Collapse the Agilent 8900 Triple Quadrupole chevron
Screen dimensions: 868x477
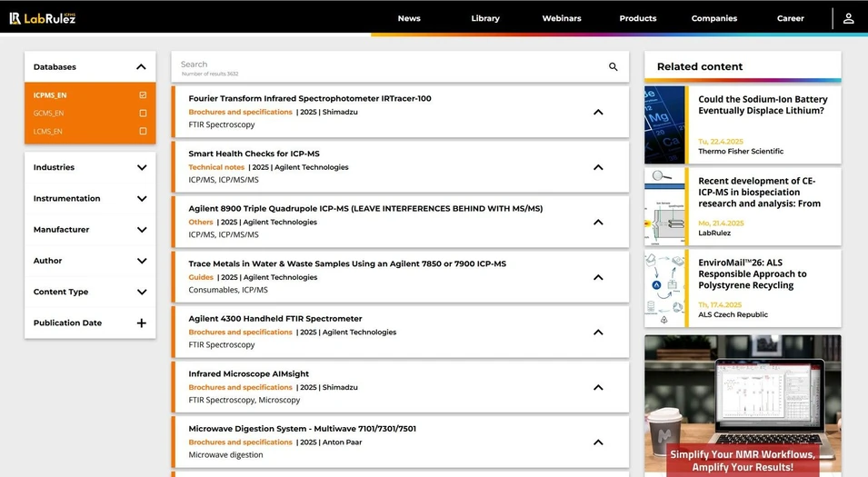click(598, 223)
